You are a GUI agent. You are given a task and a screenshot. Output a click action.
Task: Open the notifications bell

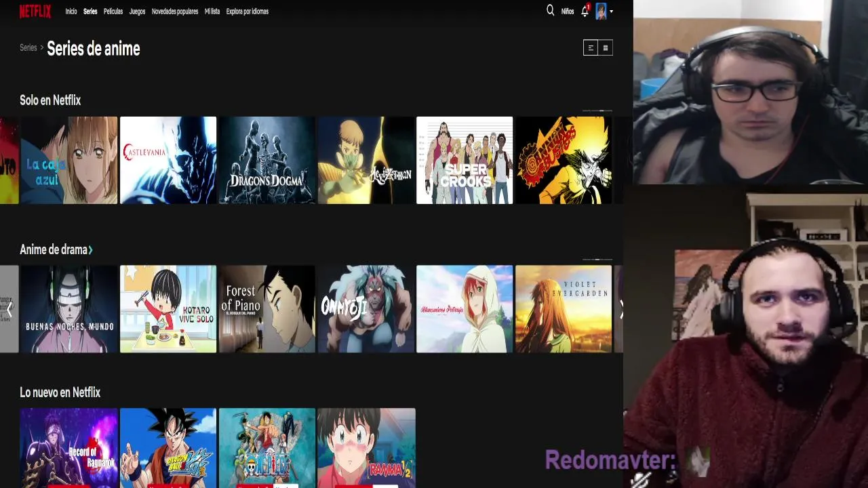pyautogui.click(x=585, y=12)
